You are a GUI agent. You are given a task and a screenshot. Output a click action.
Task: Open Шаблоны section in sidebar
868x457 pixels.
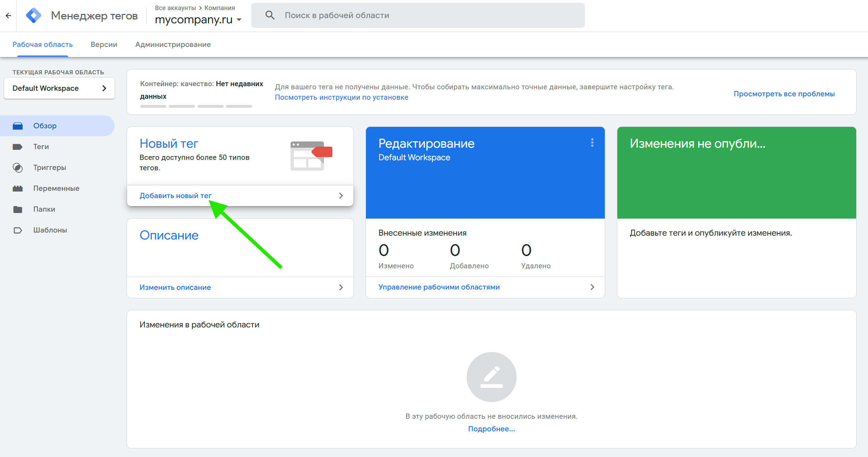point(50,230)
